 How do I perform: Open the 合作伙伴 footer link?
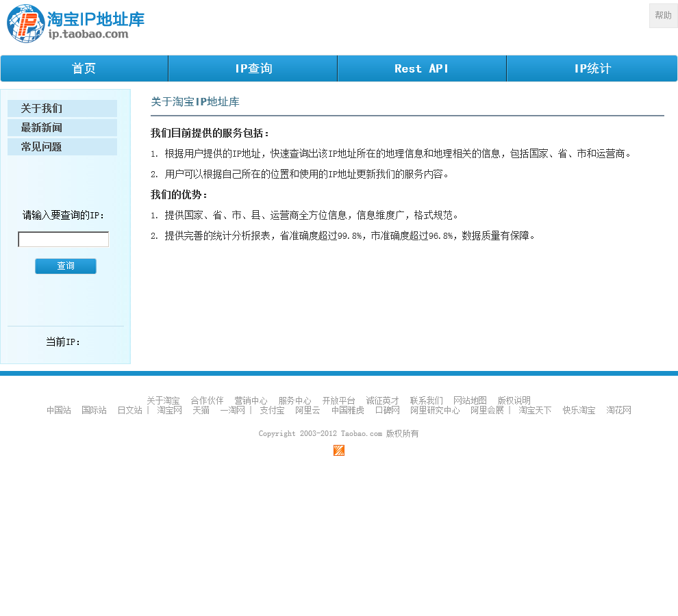(207, 400)
